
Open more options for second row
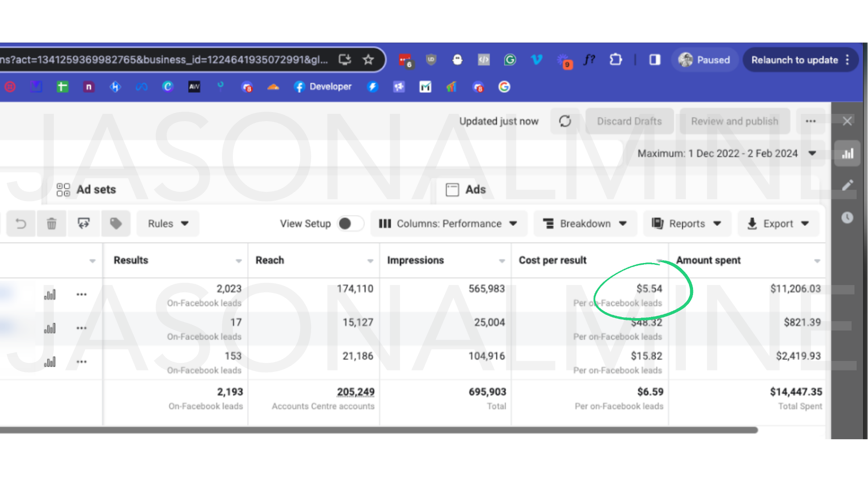(81, 328)
